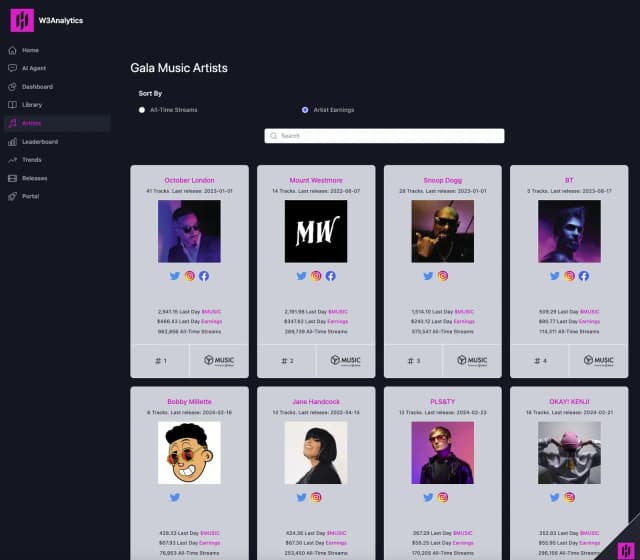The height and width of the screenshot is (560, 640).
Task: Open Bobby Millette artist name link
Action: [189, 402]
